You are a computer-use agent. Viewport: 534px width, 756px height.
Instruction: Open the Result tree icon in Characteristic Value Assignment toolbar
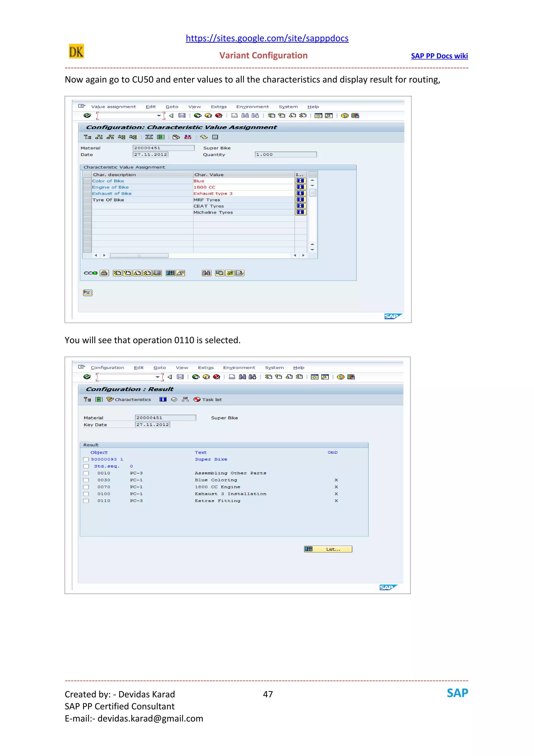88,137
